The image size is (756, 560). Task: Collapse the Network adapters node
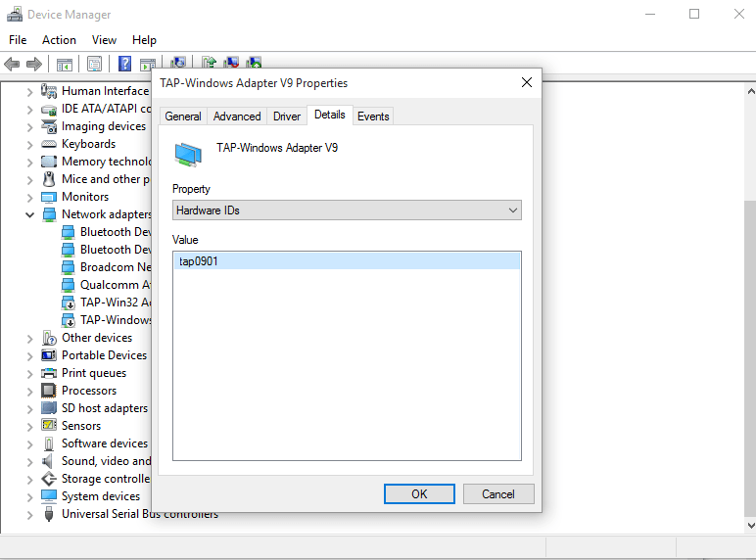click(x=30, y=215)
